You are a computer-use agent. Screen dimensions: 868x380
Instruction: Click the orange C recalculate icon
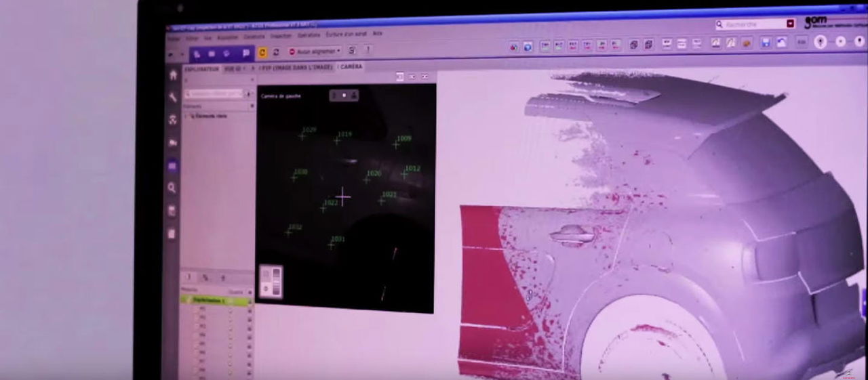263,51
